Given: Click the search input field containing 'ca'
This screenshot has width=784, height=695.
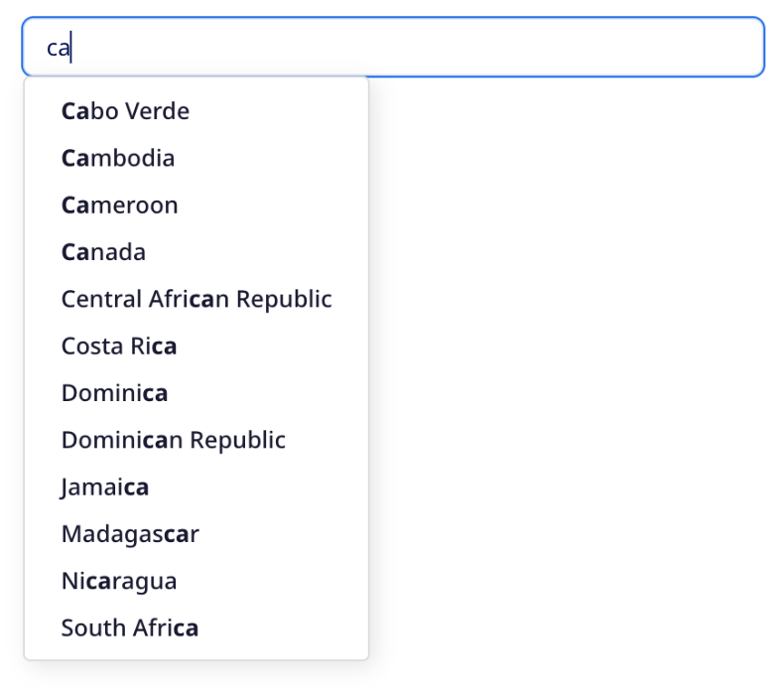Looking at the screenshot, I should pos(392,47).
